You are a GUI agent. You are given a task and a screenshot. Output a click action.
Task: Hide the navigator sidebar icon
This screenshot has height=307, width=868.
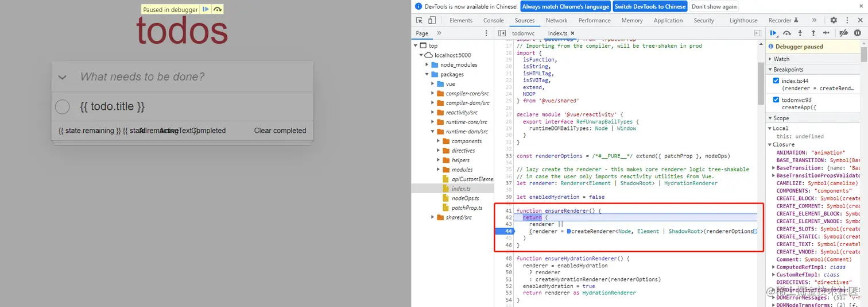point(502,33)
